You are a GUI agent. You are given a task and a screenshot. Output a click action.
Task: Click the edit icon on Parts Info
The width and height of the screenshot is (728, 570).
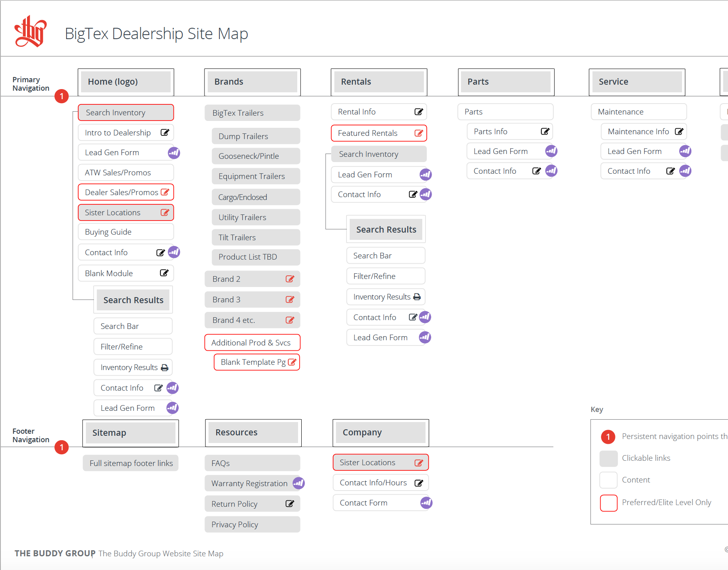(x=545, y=131)
